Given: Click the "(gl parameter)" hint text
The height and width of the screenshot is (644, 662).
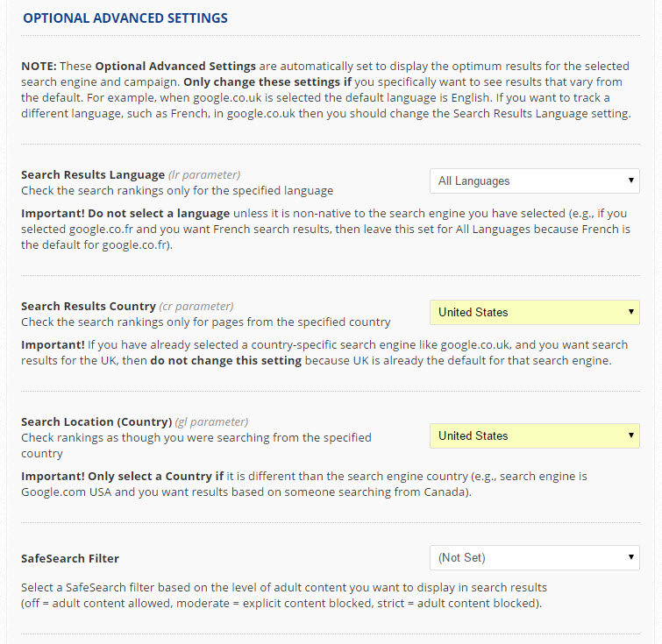Looking at the screenshot, I should [211, 422].
